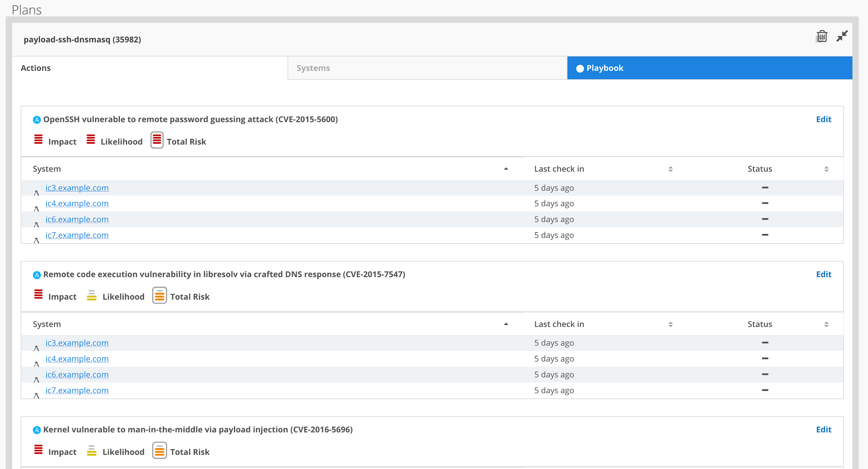Sort OpenSSH table by System column arrow

point(506,169)
